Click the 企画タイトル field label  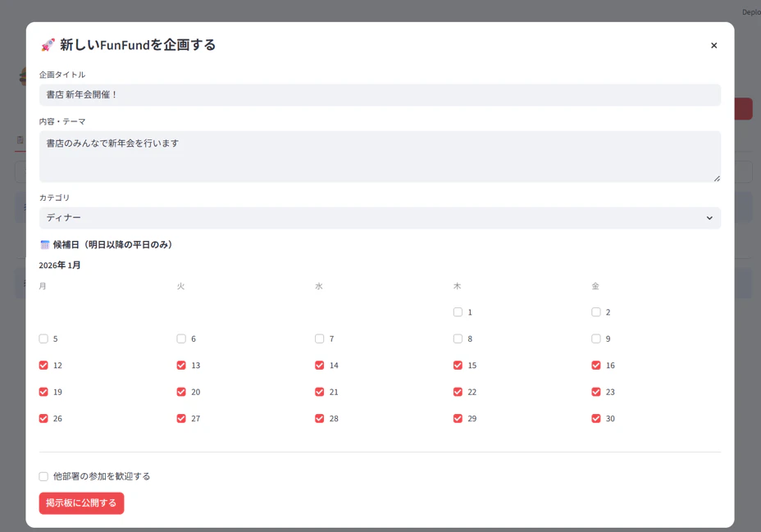pos(62,75)
